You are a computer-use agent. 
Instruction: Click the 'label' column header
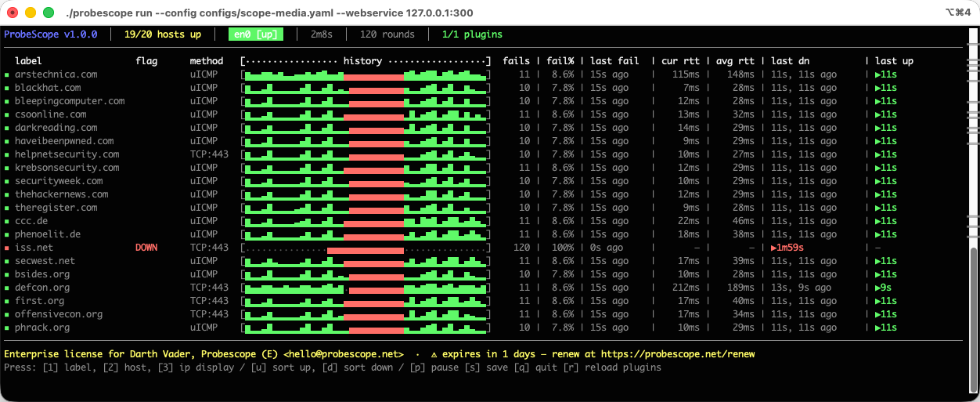(x=28, y=61)
